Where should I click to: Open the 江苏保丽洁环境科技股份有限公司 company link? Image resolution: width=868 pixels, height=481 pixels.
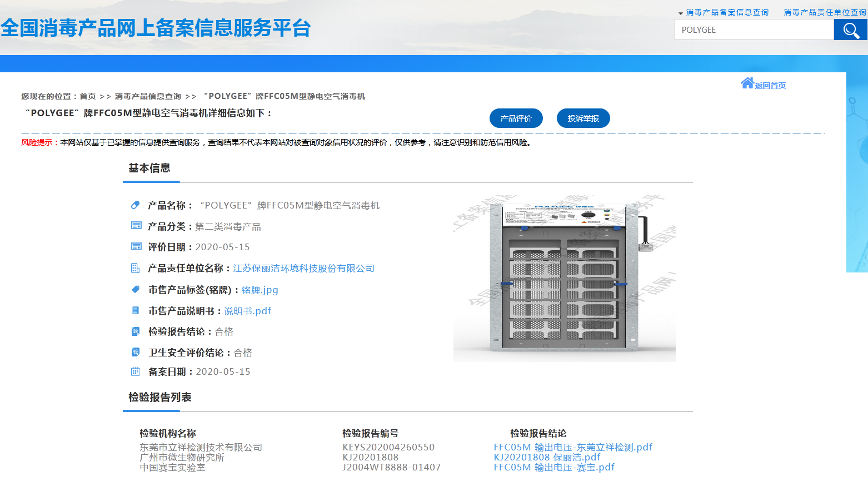[303, 268]
